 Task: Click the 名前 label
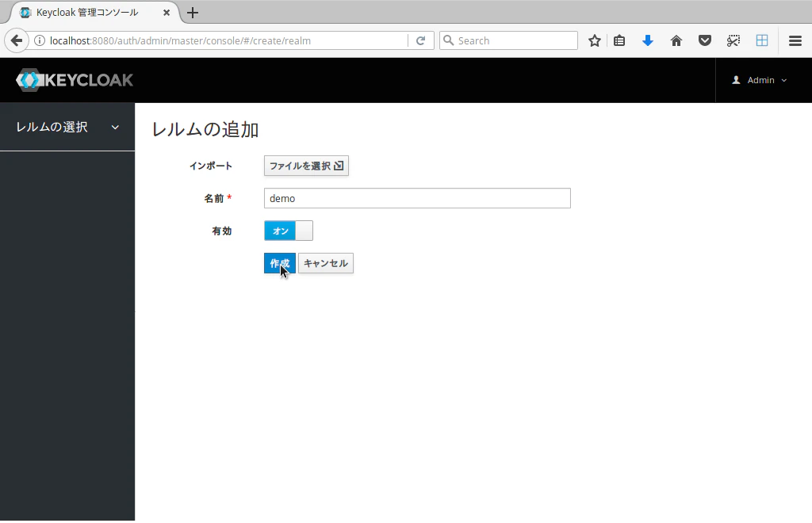[x=214, y=198]
